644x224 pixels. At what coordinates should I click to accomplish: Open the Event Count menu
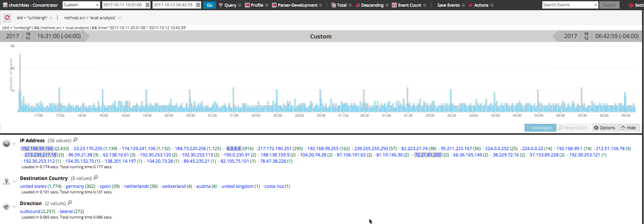click(x=409, y=5)
